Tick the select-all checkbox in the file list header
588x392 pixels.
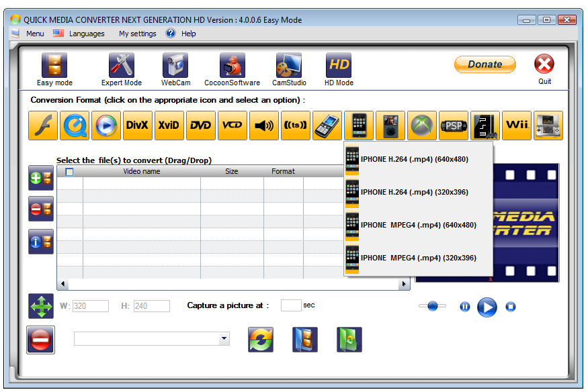tap(69, 172)
